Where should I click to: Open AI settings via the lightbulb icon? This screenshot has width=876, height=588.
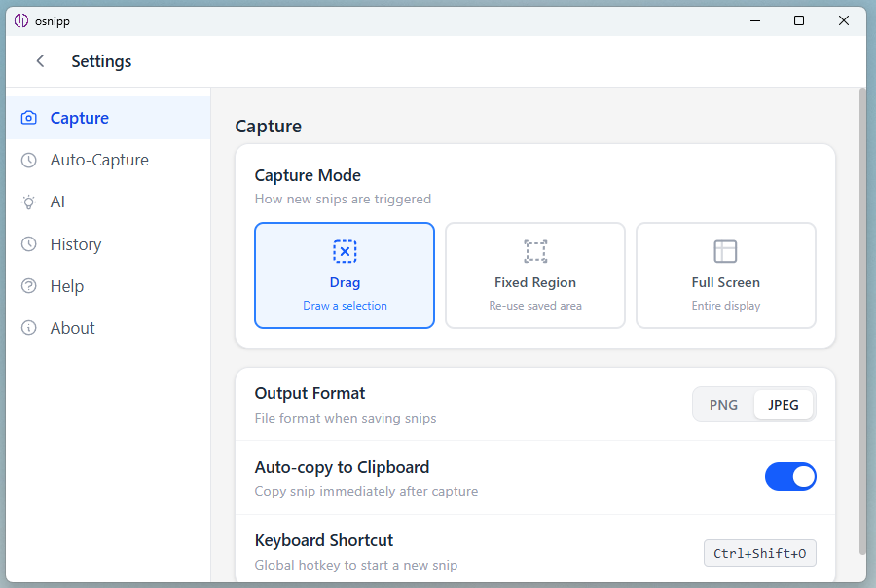[x=28, y=202]
